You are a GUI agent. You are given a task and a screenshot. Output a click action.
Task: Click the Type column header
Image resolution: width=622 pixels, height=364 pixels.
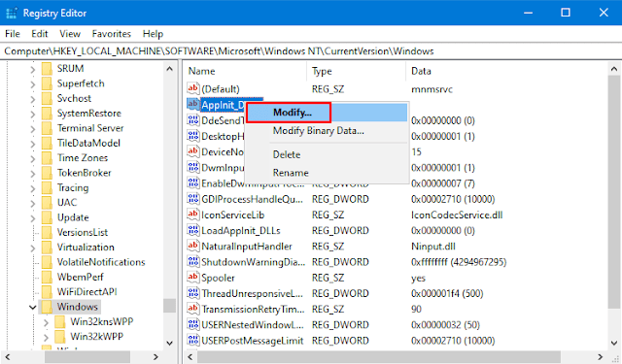click(356, 71)
